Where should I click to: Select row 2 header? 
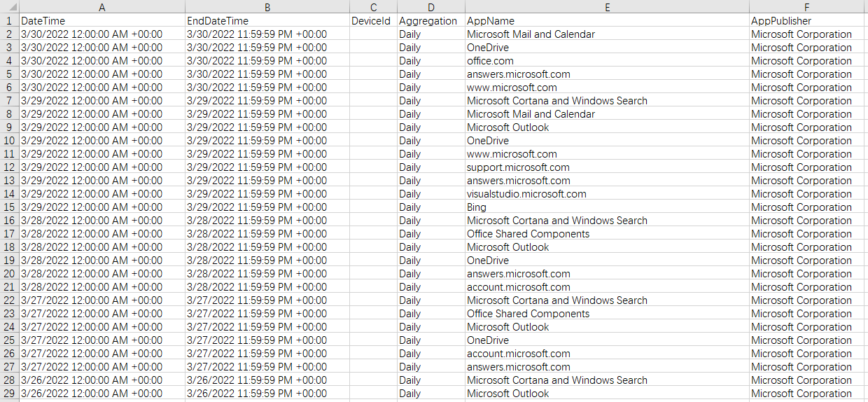(x=9, y=34)
